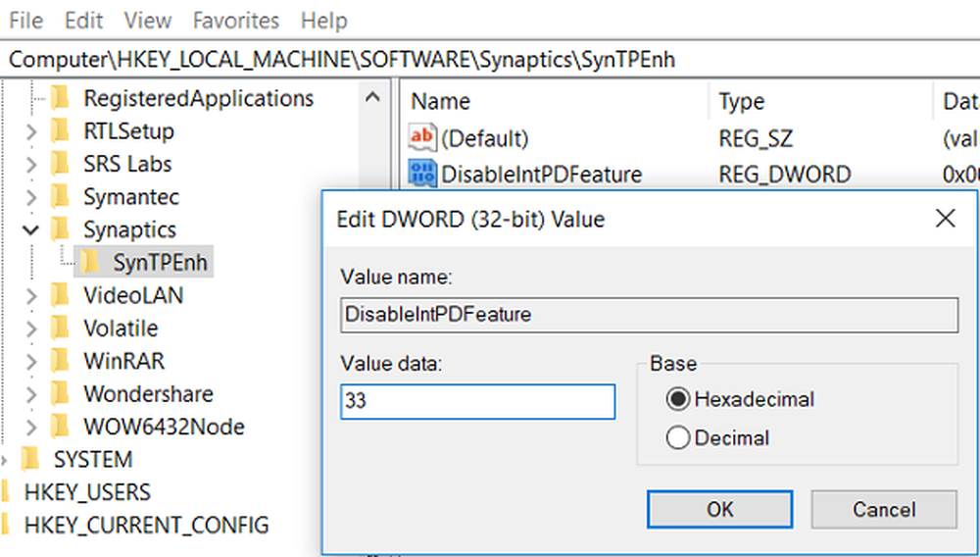
Task: Select the WinRAR folder icon
Action: pos(61,361)
